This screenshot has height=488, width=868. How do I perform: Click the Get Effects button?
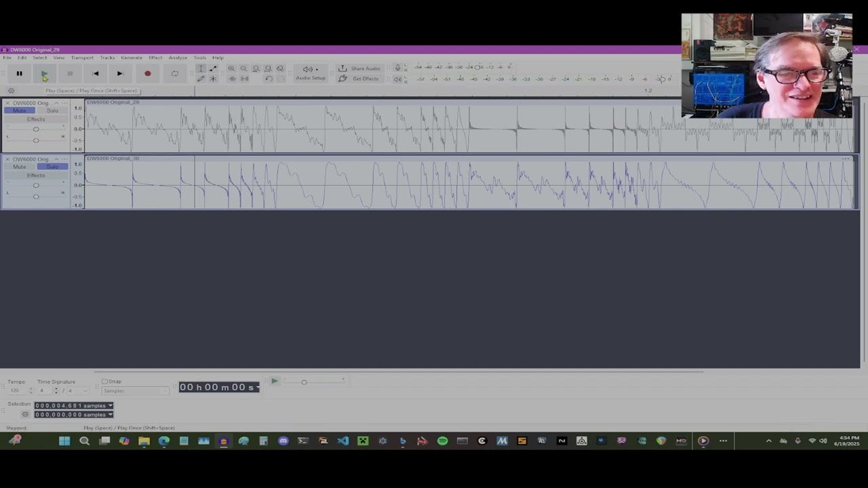point(359,79)
